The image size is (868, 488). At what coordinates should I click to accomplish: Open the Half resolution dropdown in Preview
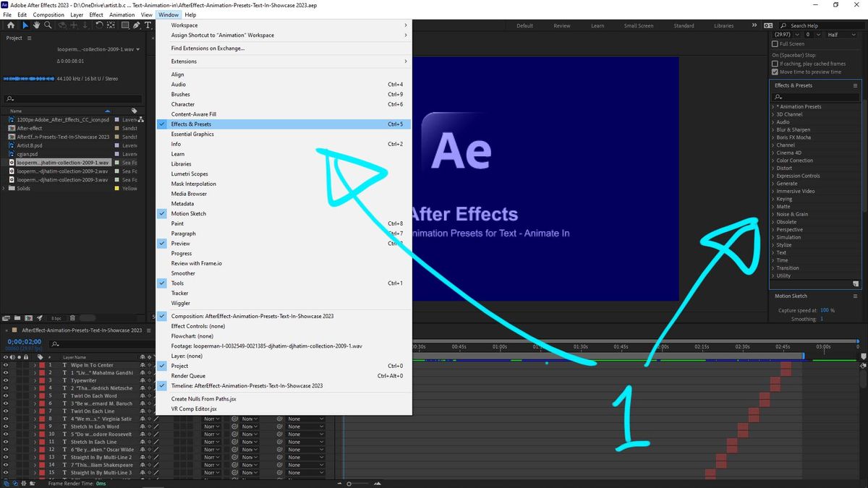842,35
